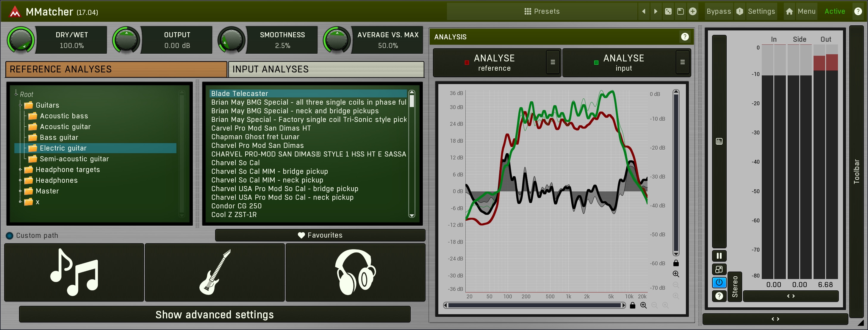Click the random preset dice icon

(668, 11)
